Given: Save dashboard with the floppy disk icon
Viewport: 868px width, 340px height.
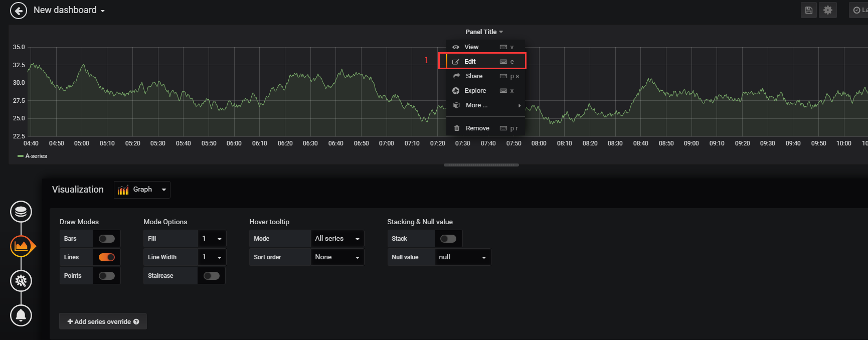Looking at the screenshot, I should [808, 10].
